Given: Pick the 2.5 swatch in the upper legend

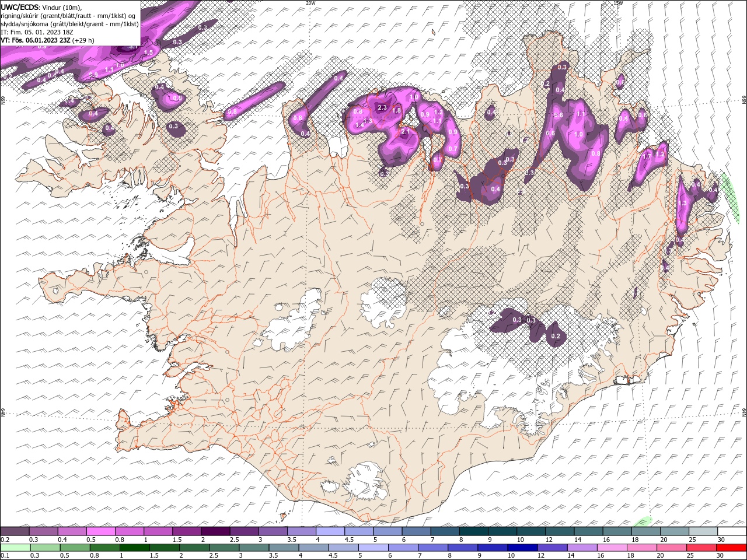Looking at the screenshot, I should [243, 531].
